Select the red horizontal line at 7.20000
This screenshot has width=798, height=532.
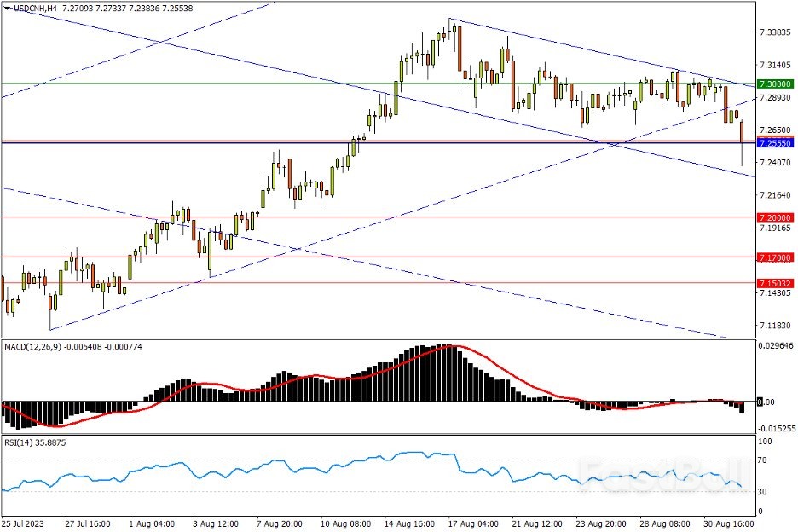(426, 217)
